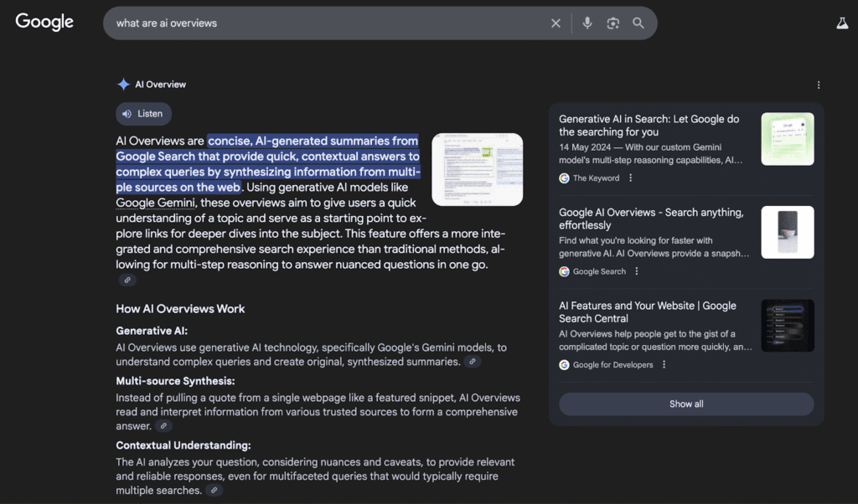Open options menu next to The Keyword

(630, 177)
